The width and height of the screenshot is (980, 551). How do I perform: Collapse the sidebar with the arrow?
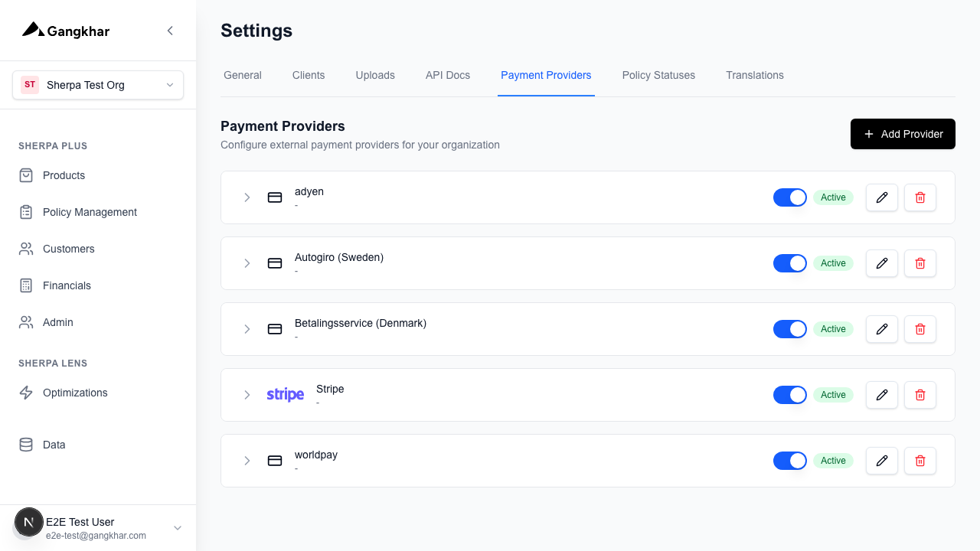pos(170,31)
